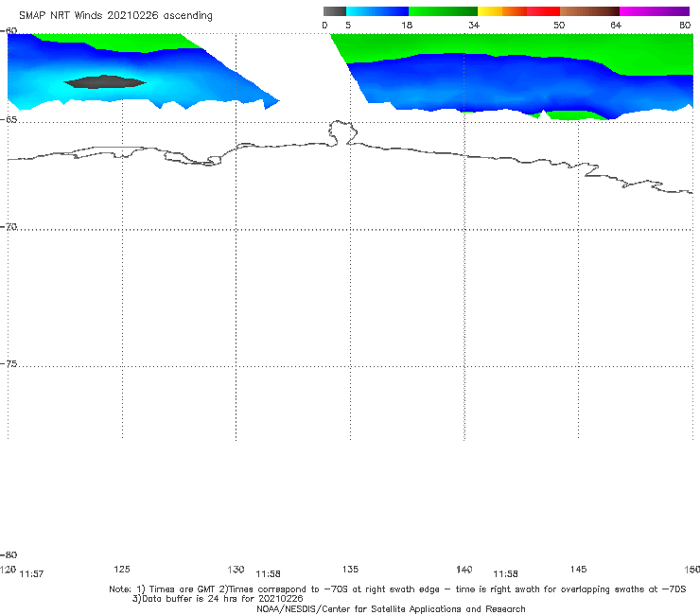Click the "140" longitude label
The width and height of the screenshot is (700, 615).
(464, 569)
